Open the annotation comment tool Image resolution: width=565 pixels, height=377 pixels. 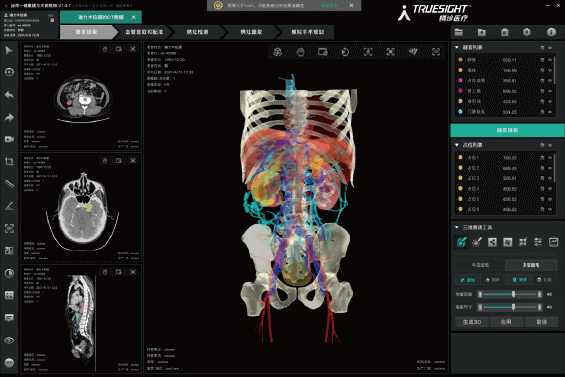point(9,318)
